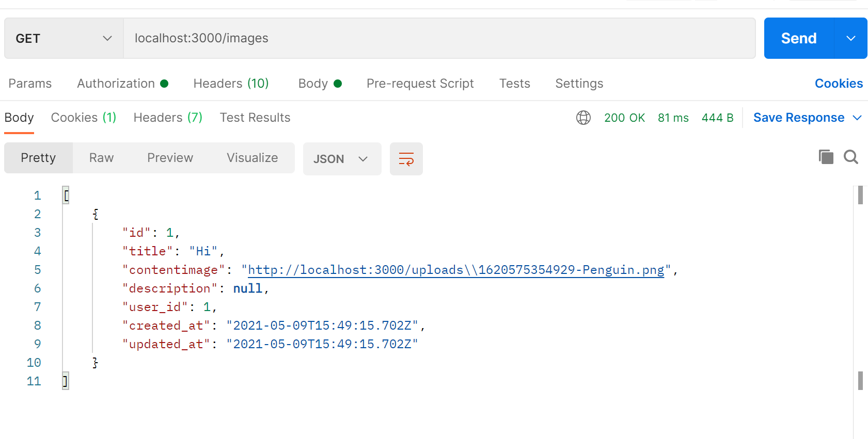Viewport: 868px width, 439px height.
Task: Toggle line wrap in the response view
Action: 406,159
